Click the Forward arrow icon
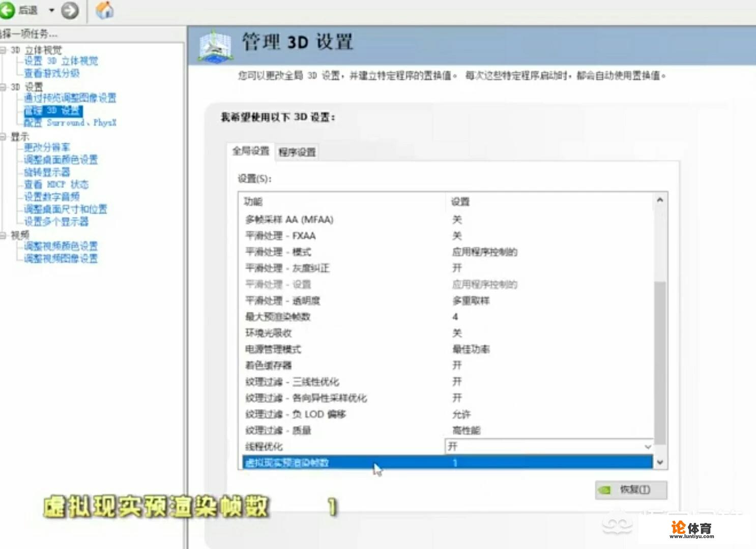756x549 pixels. pyautogui.click(x=70, y=10)
